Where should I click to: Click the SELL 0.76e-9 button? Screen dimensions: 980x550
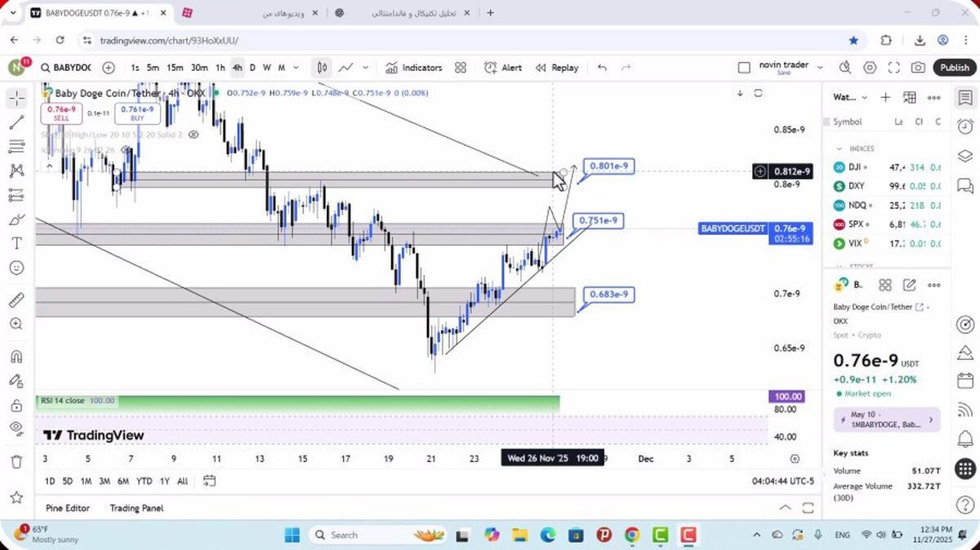tap(61, 113)
